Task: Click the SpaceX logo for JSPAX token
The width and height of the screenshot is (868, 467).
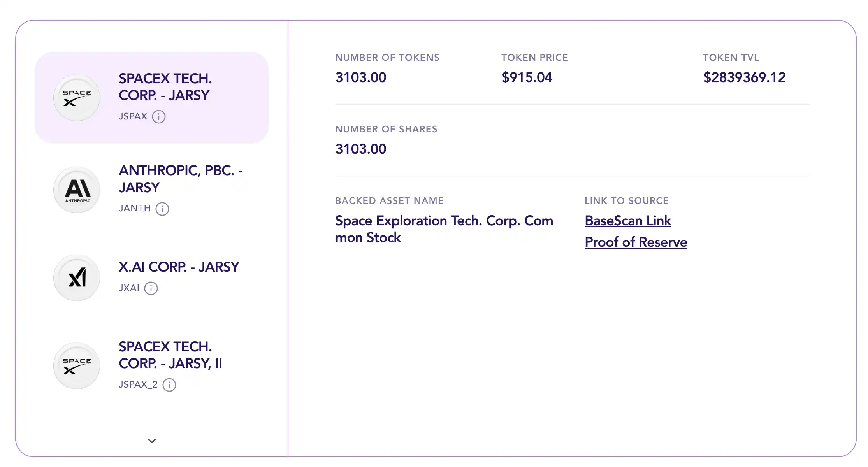Action: 77,98
